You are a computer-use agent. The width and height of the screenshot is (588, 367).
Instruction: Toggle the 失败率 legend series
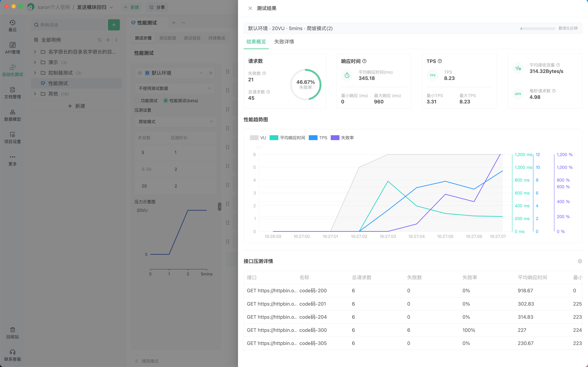[x=342, y=138]
